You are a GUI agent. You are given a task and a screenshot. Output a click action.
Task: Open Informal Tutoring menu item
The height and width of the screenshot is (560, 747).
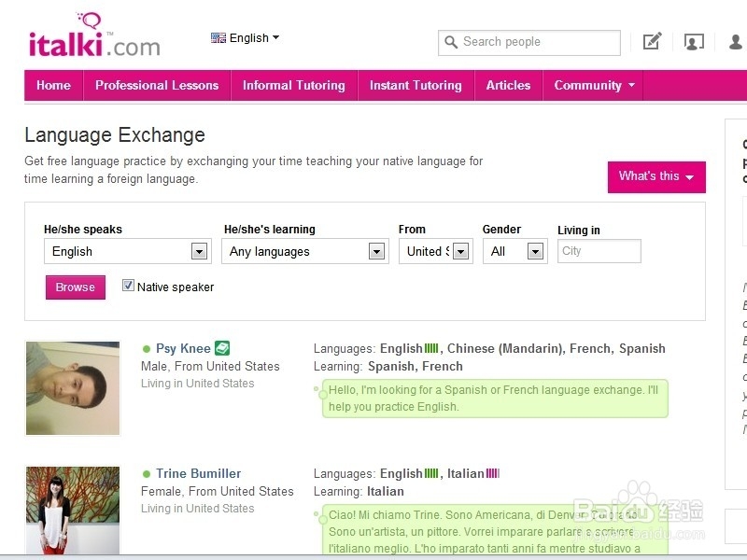pyautogui.click(x=294, y=85)
